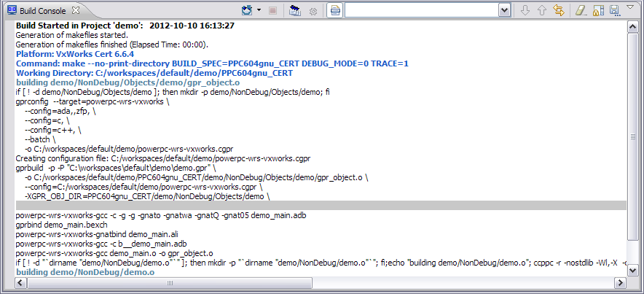Click 'building demo/NonDebug/demo.o' blue line

(85, 272)
